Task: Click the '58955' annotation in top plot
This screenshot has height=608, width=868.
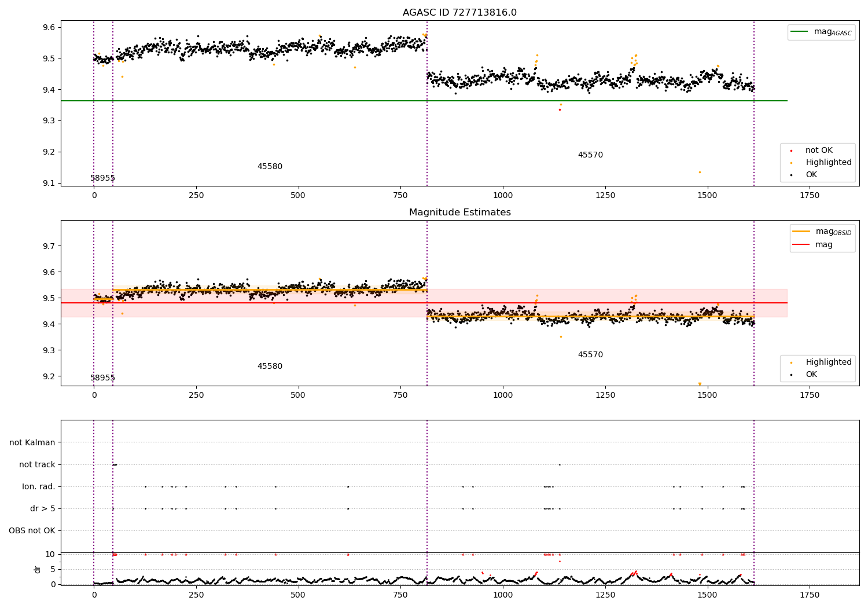Action: [102, 178]
